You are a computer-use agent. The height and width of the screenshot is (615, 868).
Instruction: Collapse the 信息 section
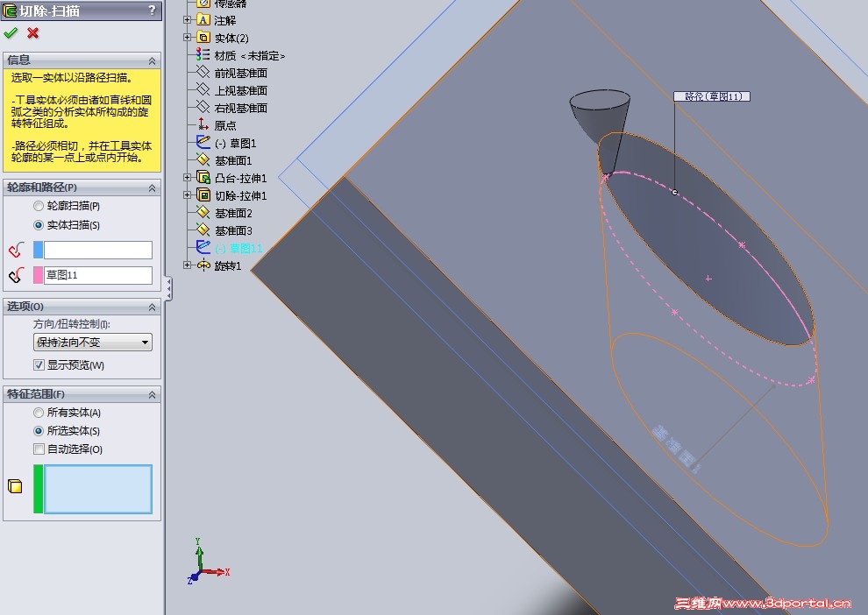pos(152,60)
